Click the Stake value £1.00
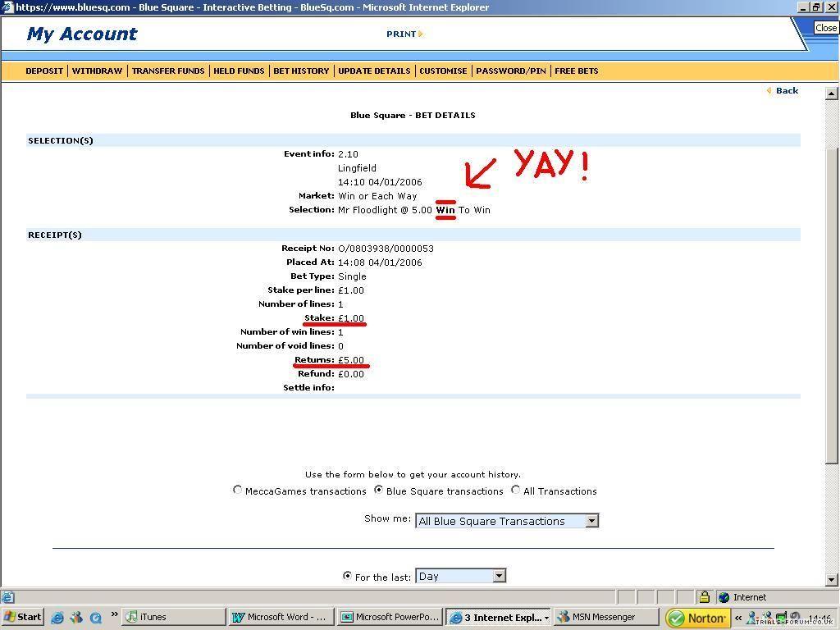 (351, 318)
